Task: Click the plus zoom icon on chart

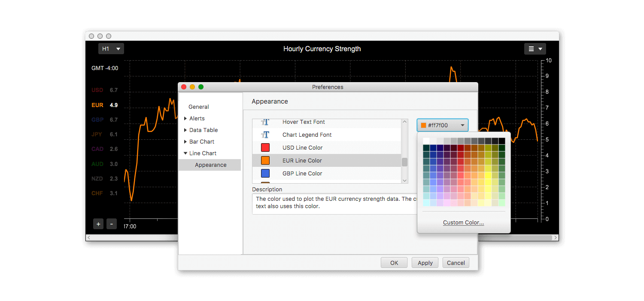Action: [98, 224]
